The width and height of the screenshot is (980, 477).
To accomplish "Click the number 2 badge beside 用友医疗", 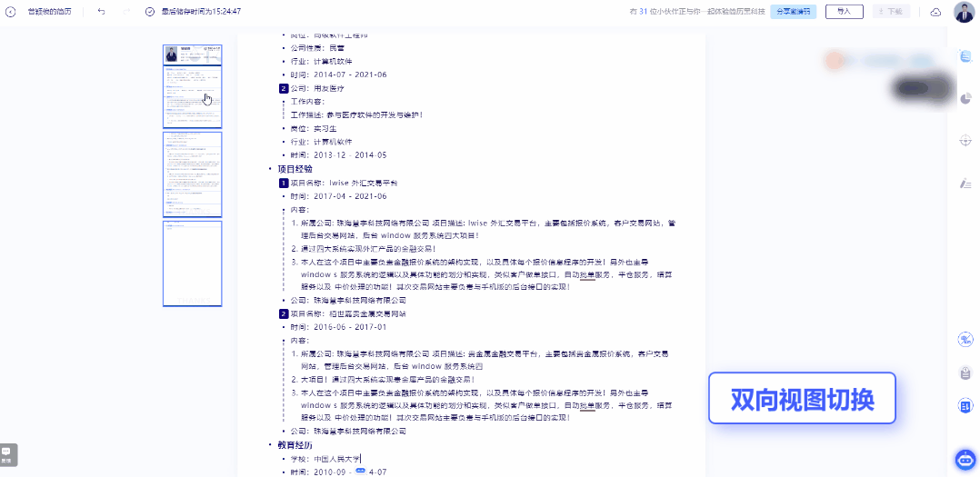I will click(284, 88).
